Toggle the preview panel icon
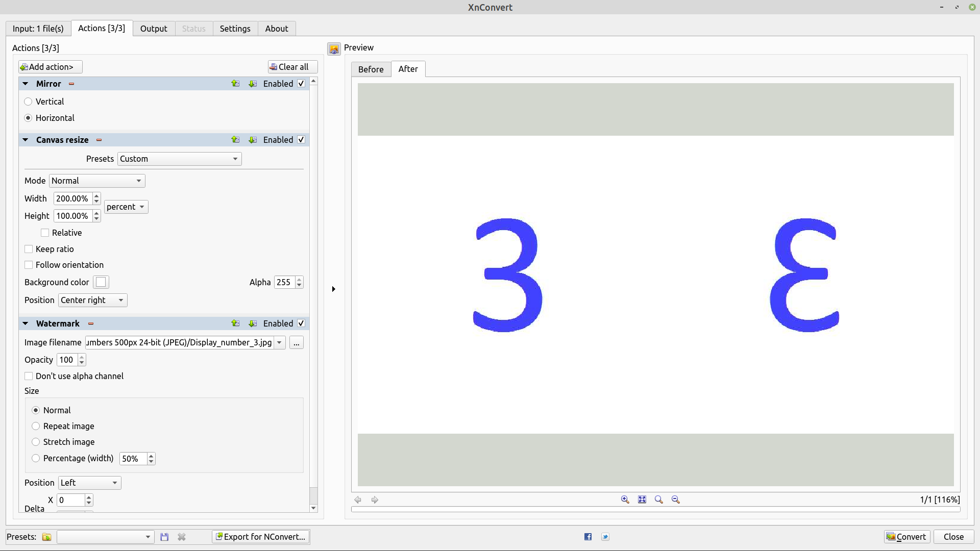Viewport: 980px width, 551px height. (x=334, y=49)
